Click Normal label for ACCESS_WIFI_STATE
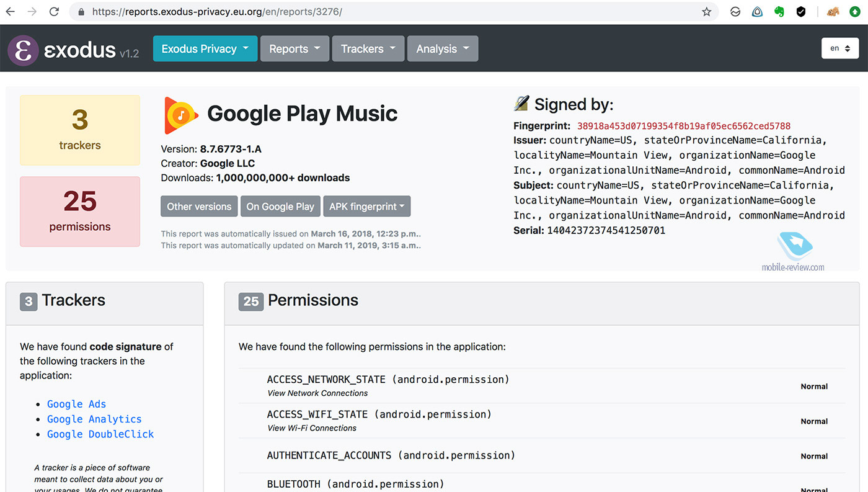The height and width of the screenshot is (492, 868). tap(814, 421)
